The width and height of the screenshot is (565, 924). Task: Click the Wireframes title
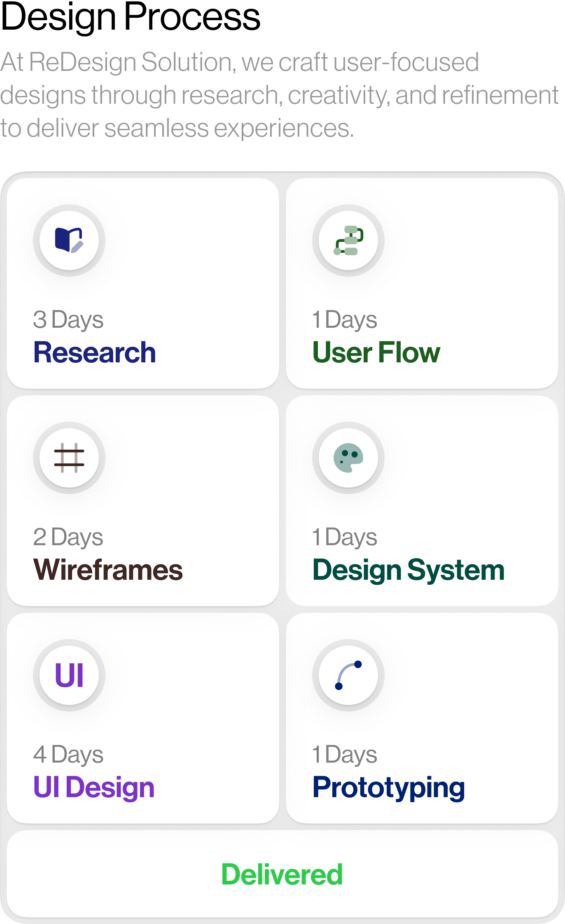tap(108, 570)
